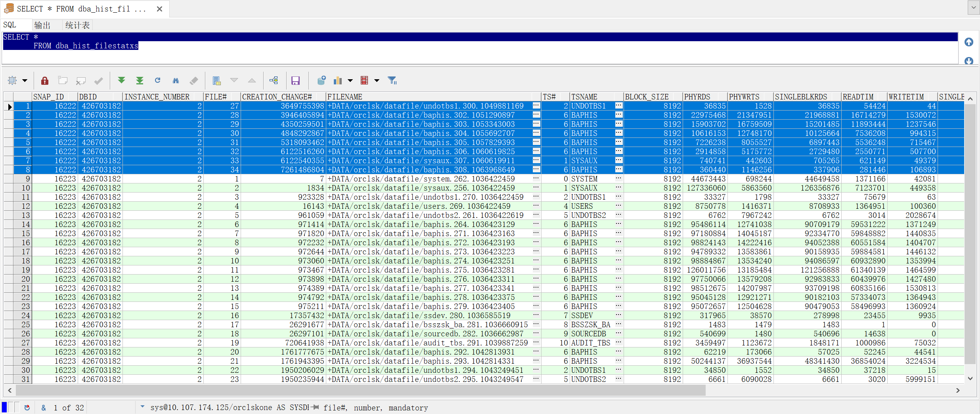
Task: Click the down arrow circle beside SQL editor
Action: pyautogui.click(x=969, y=61)
